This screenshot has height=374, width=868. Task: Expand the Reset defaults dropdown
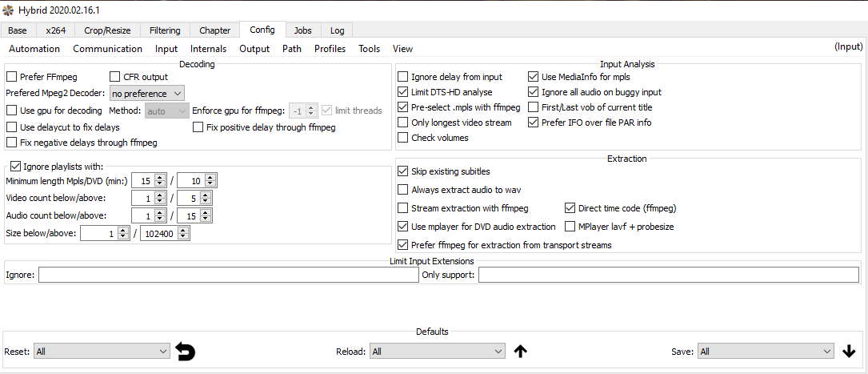[x=102, y=351]
